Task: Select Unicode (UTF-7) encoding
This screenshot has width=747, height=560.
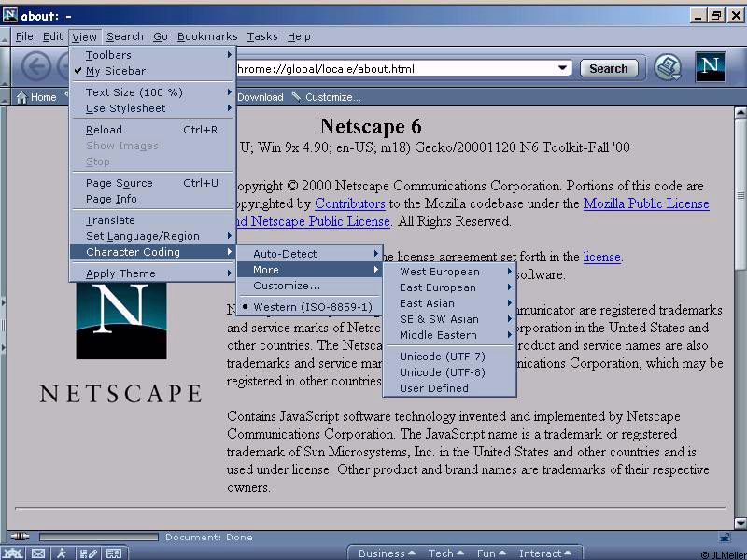Action: (450, 357)
